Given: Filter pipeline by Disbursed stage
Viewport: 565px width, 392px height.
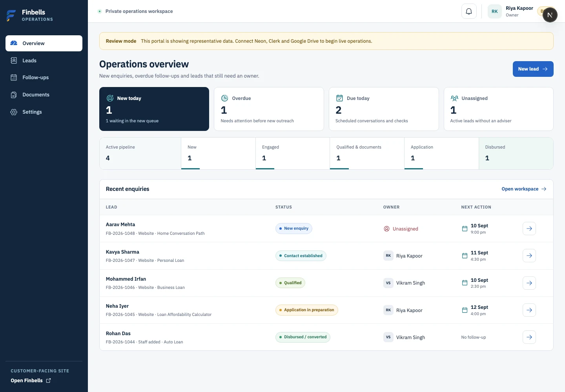Looking at the screenshot, I should click(x=516, y=153).
